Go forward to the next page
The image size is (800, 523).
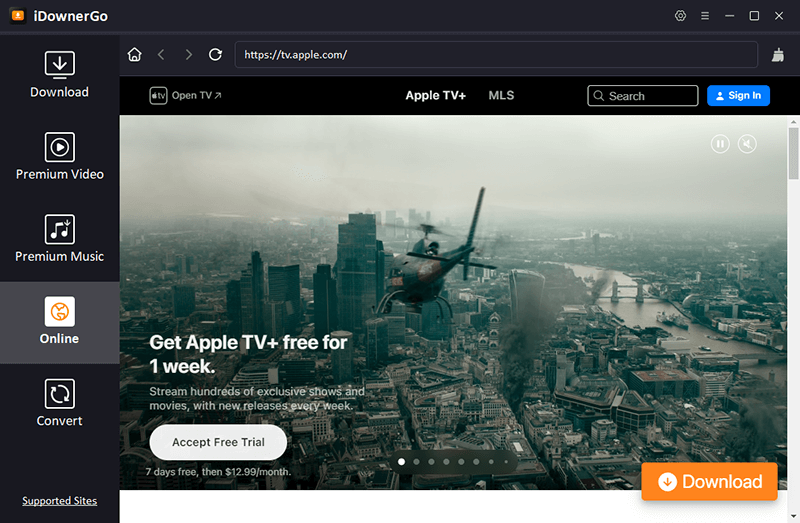point(188,55)
